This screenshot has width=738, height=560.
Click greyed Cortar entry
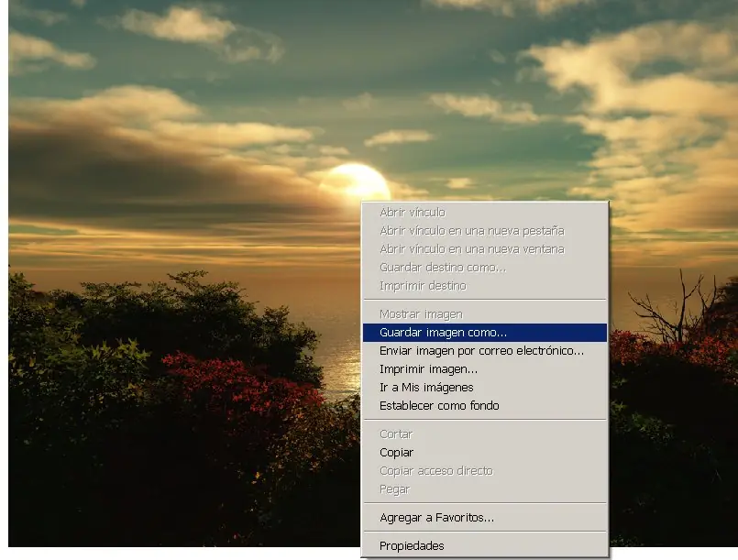click(x=484, y=434)
